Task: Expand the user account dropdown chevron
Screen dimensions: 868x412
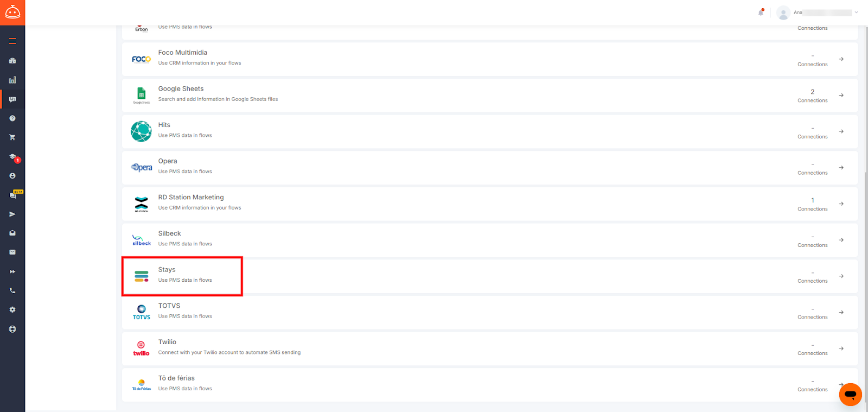Action: click(x=856, y=12)
